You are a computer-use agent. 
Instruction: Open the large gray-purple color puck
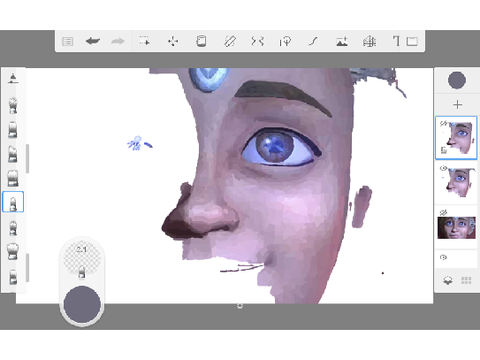[x=82, y=304]
